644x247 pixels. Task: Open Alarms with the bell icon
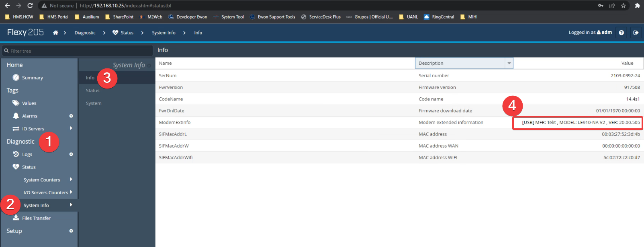coord(29,116)
